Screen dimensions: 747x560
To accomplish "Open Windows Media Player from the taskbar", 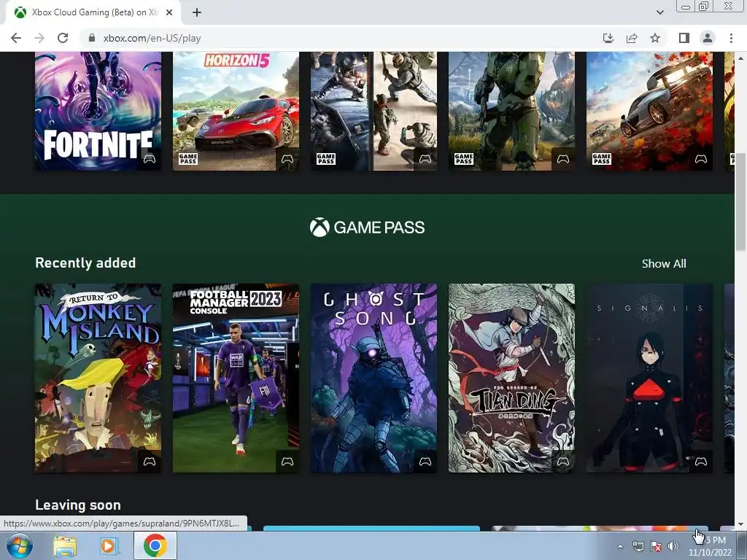I will pos(108,546).
